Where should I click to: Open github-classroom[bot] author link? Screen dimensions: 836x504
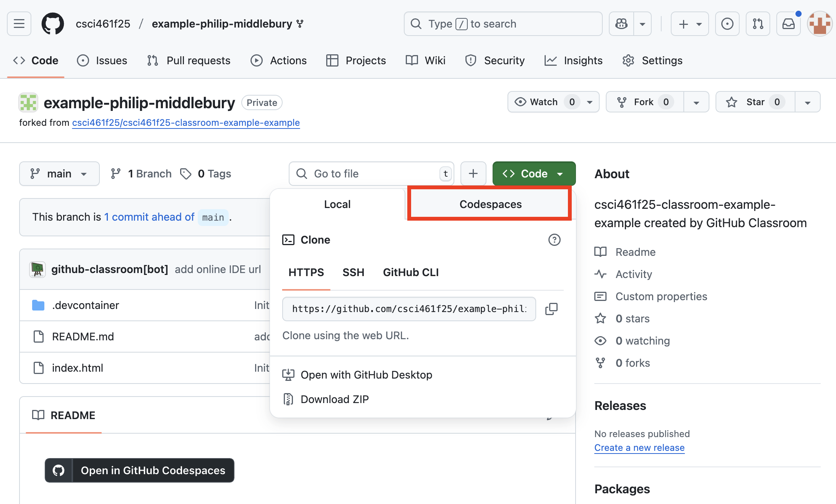pos(110,269)
